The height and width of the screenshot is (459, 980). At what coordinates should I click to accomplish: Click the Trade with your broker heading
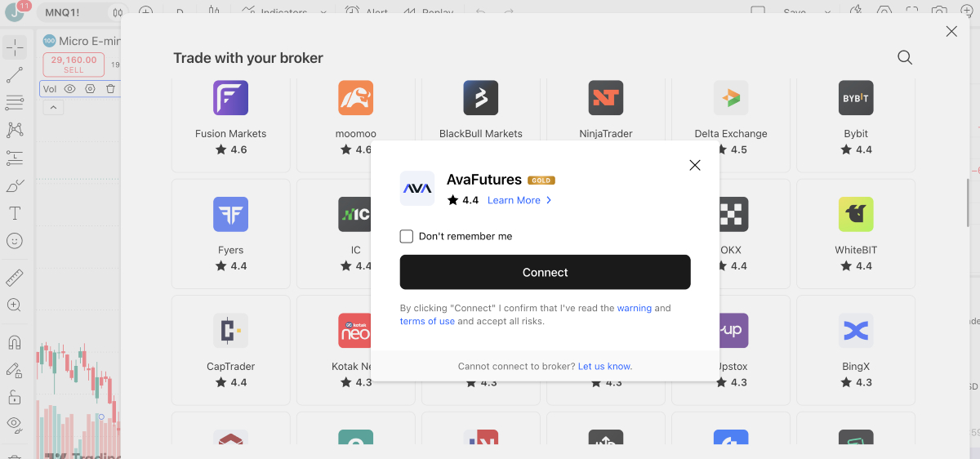[x=248, y=58]
